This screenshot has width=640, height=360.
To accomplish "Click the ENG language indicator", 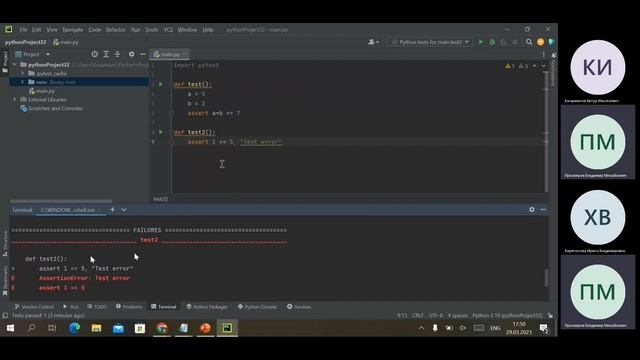I will 495,328.
